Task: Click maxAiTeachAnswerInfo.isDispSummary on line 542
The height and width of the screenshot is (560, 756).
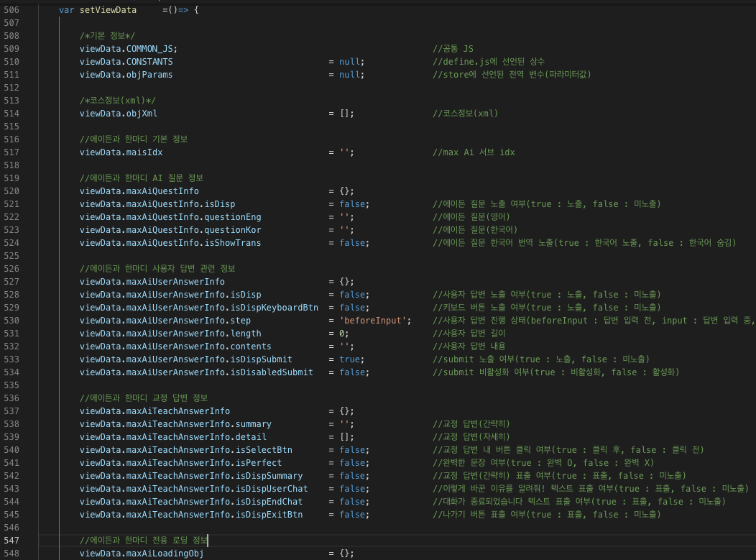Action: point(215,476)
